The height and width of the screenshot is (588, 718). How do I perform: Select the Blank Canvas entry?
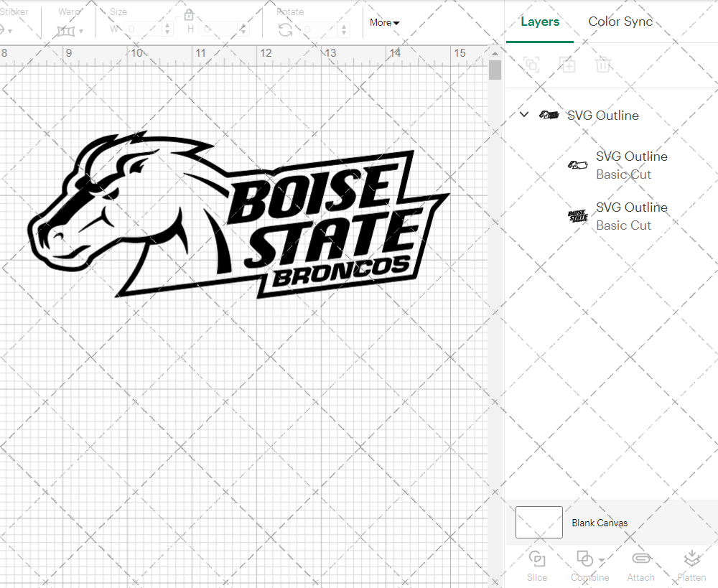(600, 523)
